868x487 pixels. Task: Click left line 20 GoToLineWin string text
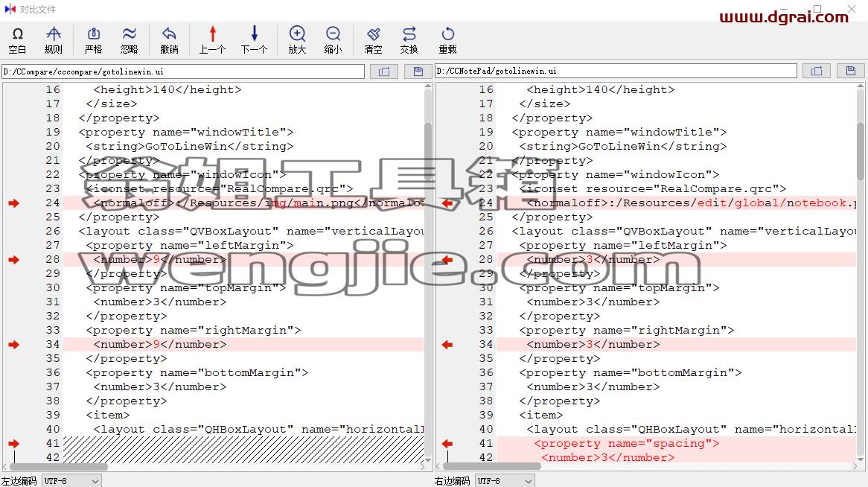pyautogui.click(x=189, y=146)
